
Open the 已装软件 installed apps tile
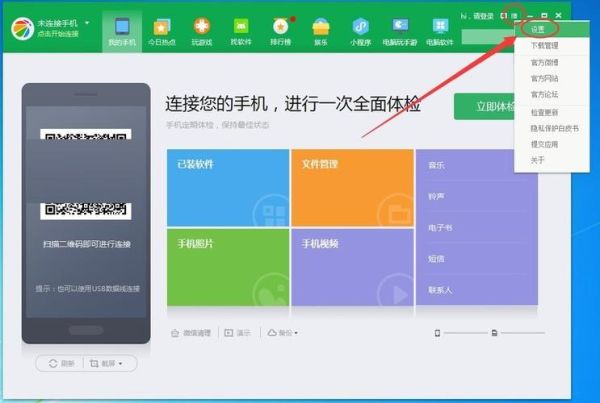point(228,187)
